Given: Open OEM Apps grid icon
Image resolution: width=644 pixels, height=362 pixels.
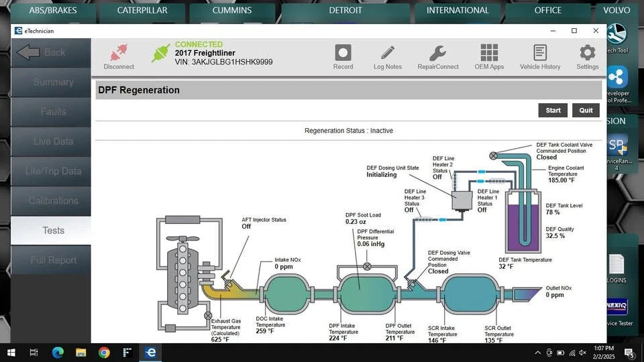Looking at the screenshot, I should pyautogui.click(x=489, y=52).
